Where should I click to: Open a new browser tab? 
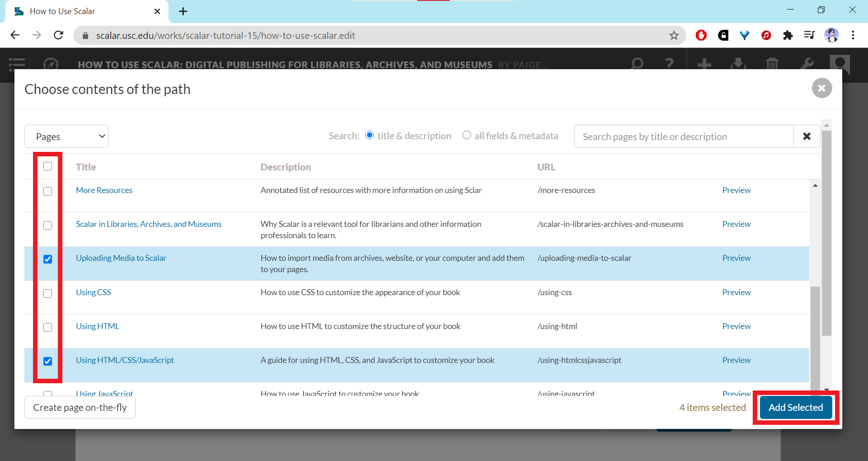coord(183,11)
